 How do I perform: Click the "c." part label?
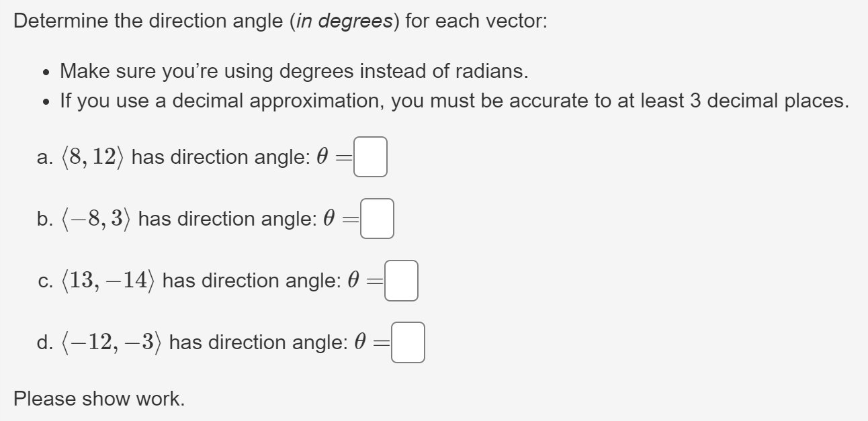coord(44,281)
